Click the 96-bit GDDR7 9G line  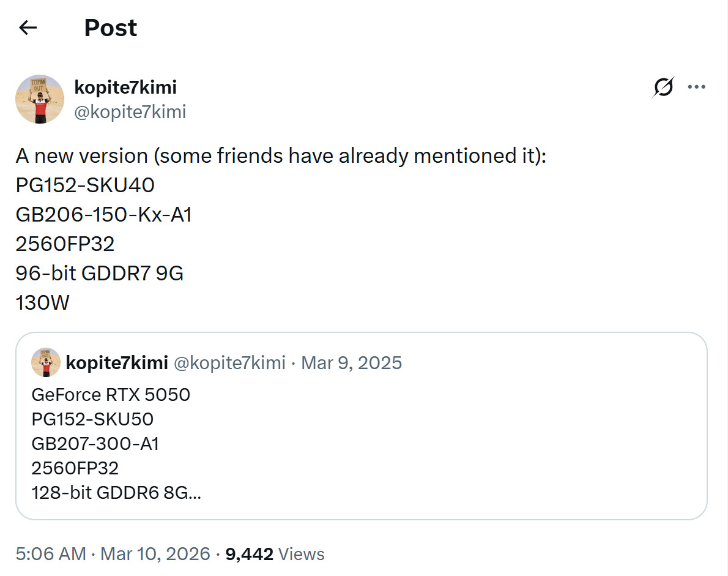[x=100, y=273]
